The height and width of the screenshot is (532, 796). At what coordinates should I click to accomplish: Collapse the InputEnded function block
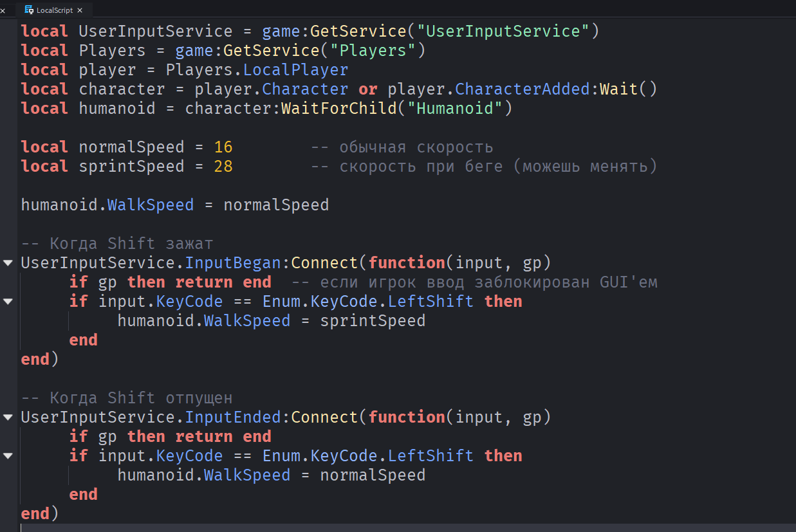click(8, 417)
